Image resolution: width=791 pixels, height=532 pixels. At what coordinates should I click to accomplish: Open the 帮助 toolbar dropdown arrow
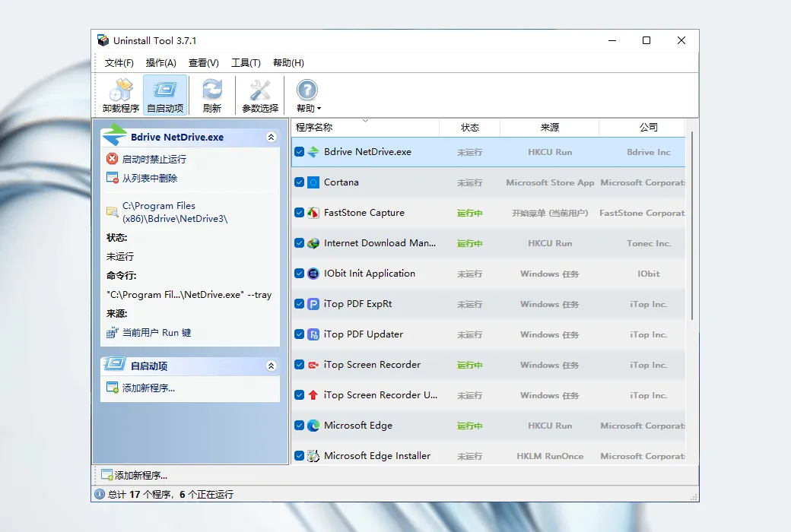pyautogui.click(x=319, y=109)
